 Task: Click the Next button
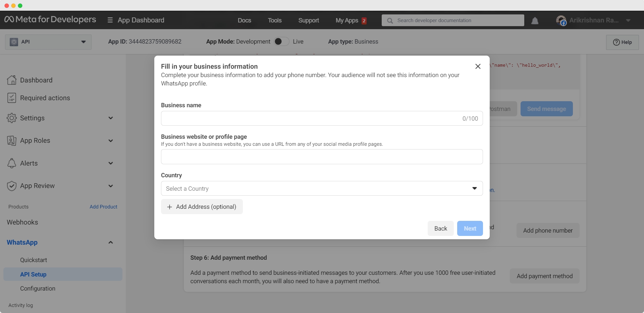(x=470, y=228)
